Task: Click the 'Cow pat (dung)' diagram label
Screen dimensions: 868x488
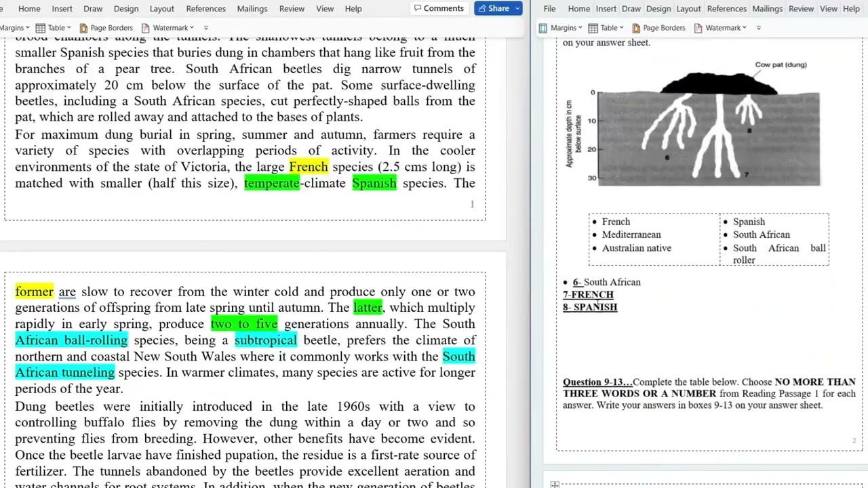Action: coord(781,64)
